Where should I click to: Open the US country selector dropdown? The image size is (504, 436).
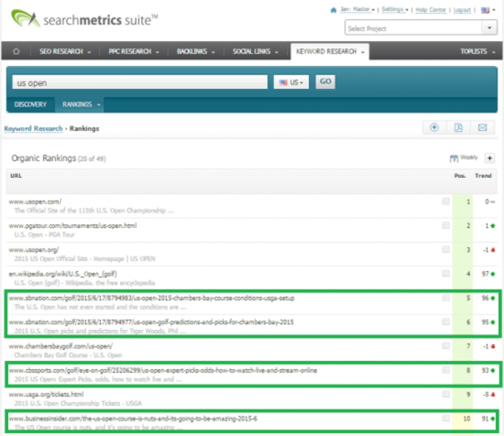coord(291,82)
